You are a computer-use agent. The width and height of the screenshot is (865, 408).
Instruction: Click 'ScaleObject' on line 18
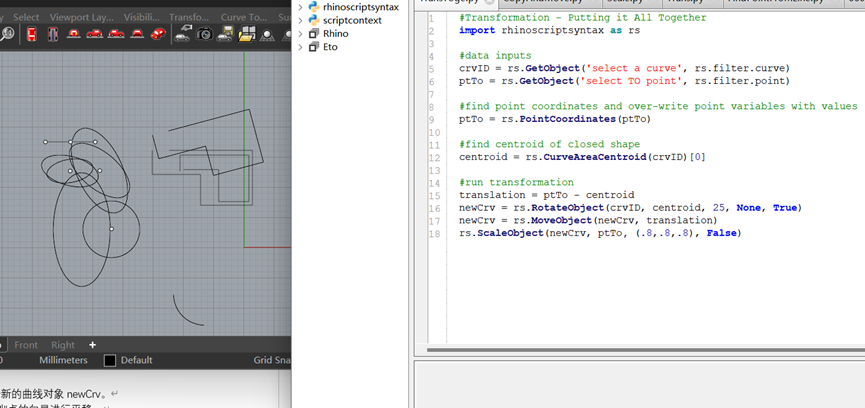click(510, 233)
